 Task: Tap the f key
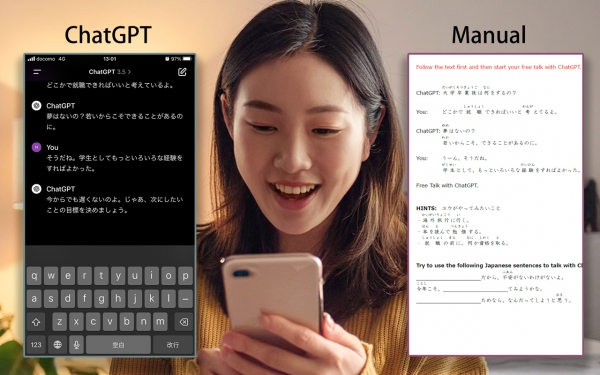coord(85,298)
